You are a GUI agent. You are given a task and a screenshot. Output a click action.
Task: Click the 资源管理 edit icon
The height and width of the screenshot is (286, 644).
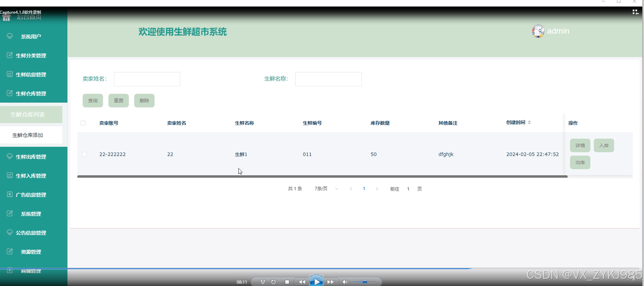(10, 251)
